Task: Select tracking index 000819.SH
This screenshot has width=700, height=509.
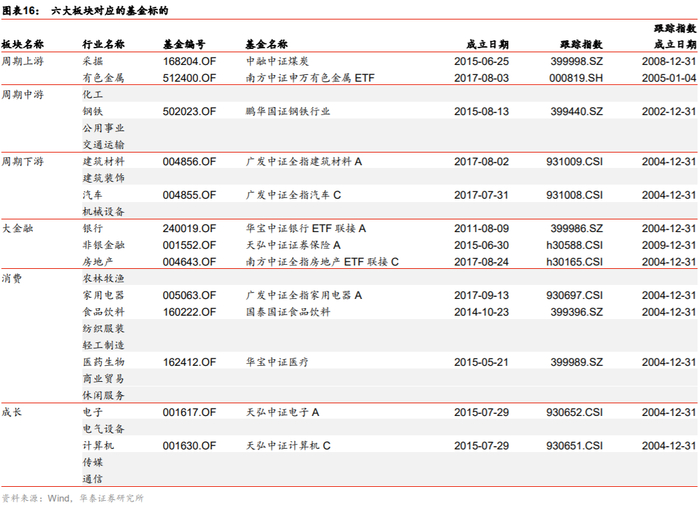Action: pyautogui.click(x=576, y=78)
